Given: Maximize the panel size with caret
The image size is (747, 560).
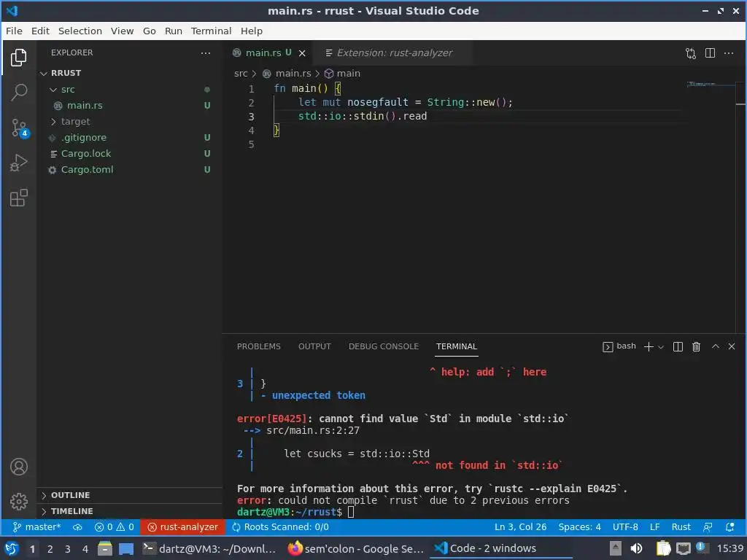Looking at the screenshot, I should (715, 346).
